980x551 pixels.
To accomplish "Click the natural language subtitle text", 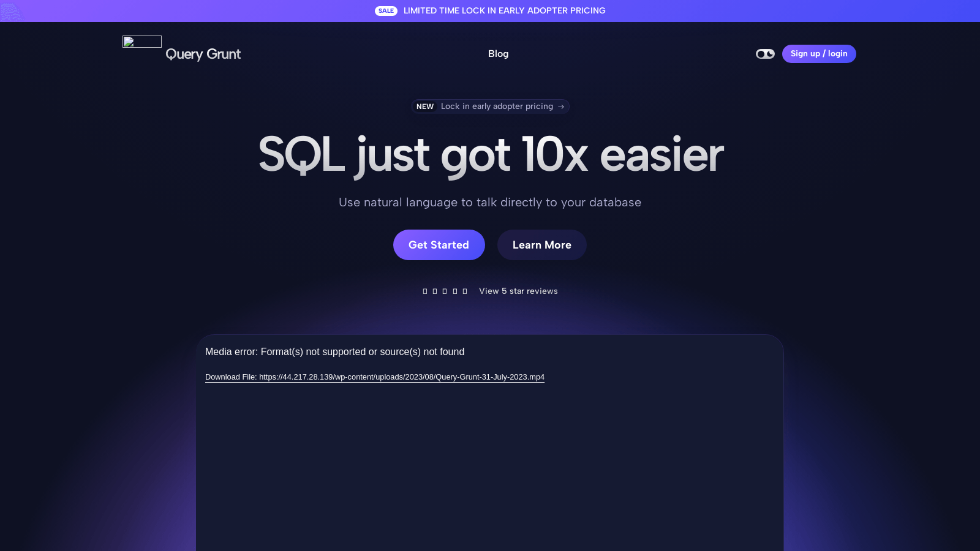I will point(490,203).
